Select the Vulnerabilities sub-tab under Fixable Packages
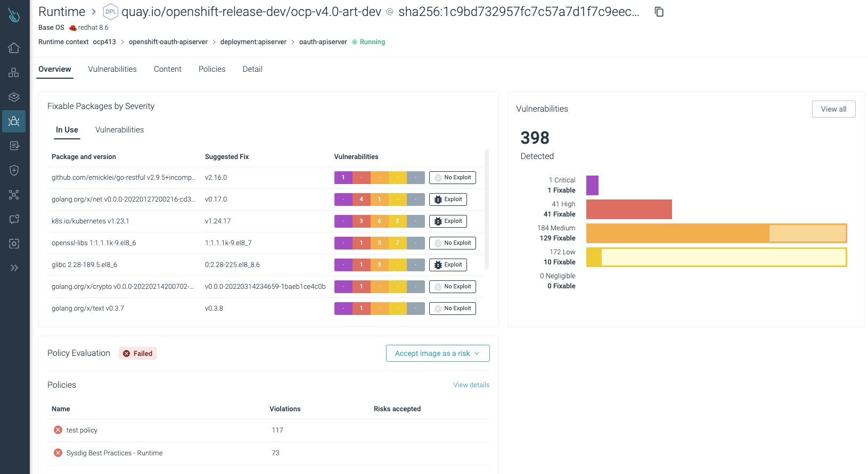The width and height of the screenshot is (868, 474). 119,130
